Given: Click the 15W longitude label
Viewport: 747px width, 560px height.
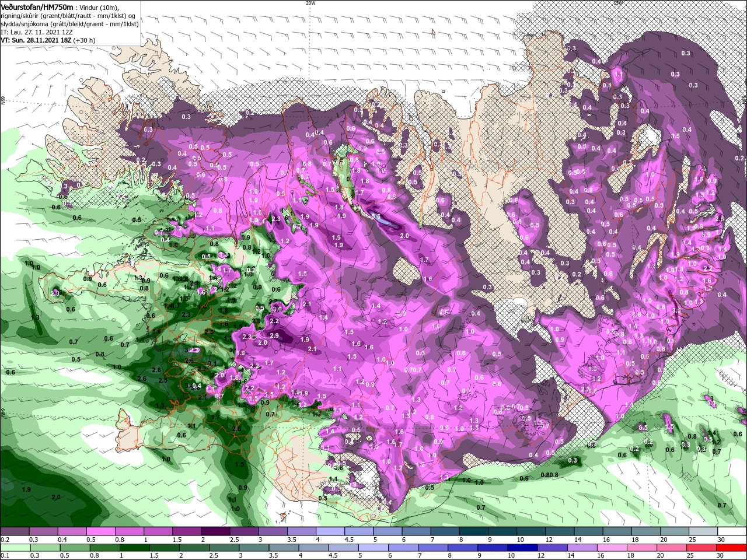Looking at the screenshot, I should pos(618,3).
